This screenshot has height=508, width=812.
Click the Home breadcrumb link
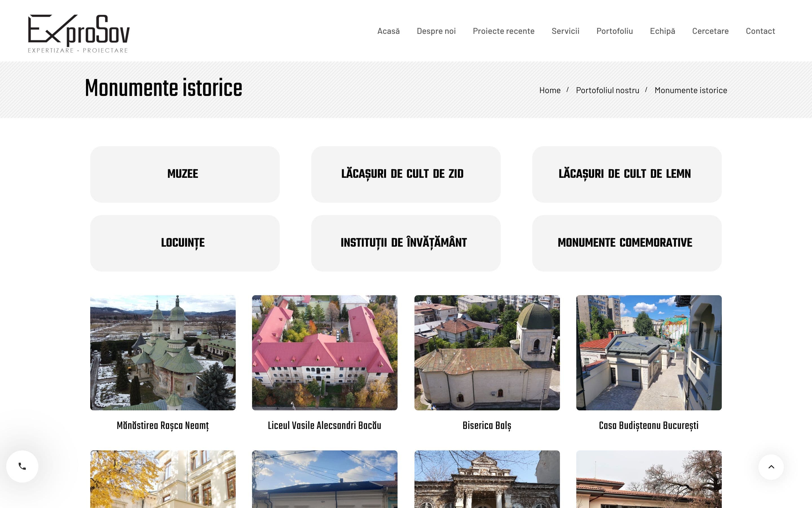point(550,90)
